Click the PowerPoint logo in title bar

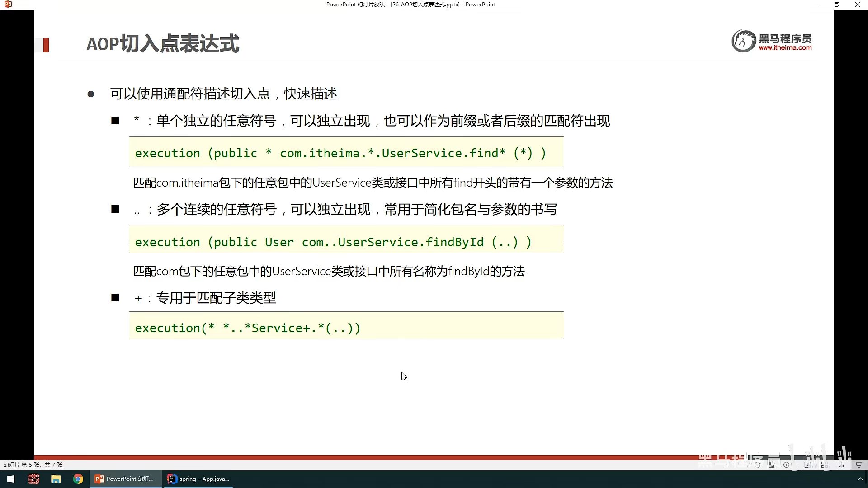[8, 5]
